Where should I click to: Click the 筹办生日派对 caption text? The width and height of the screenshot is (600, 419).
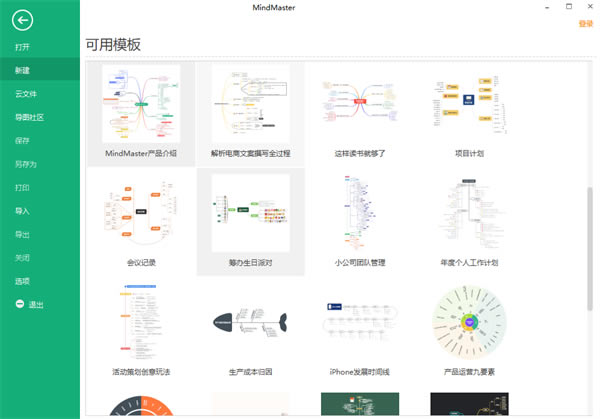[x=250, y=262]
